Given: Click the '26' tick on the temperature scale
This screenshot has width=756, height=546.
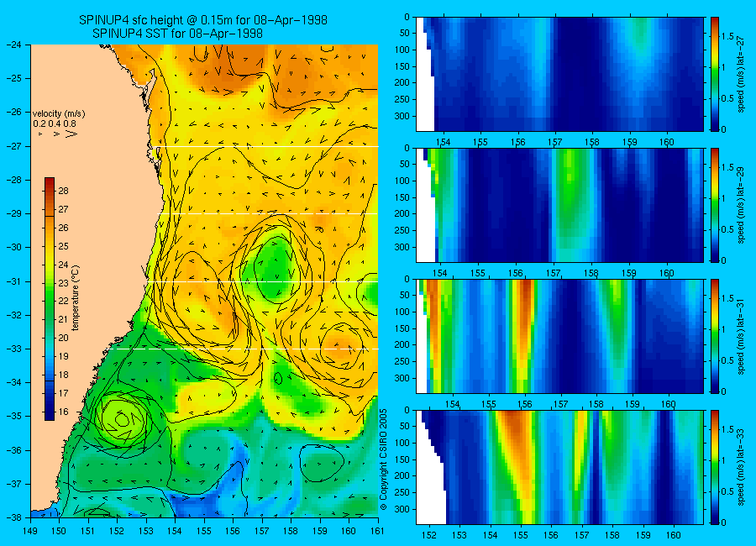Looking at the screenshot, I should (64, 228).
